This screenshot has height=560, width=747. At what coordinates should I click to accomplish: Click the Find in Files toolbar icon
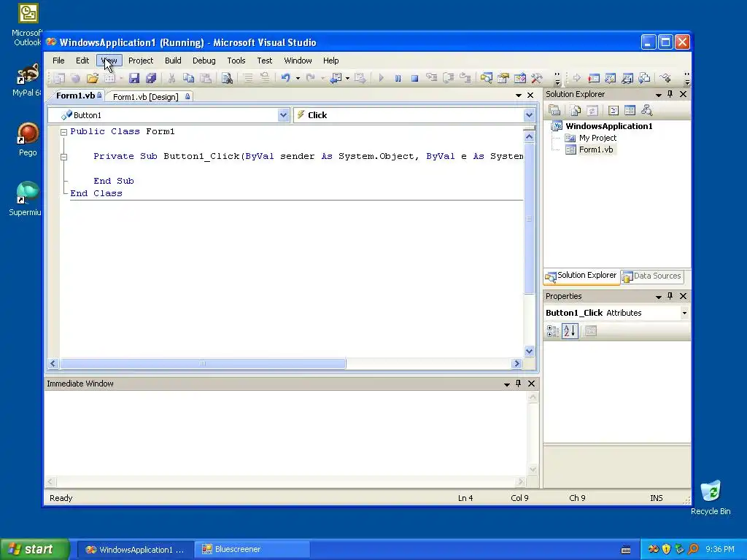227,78
